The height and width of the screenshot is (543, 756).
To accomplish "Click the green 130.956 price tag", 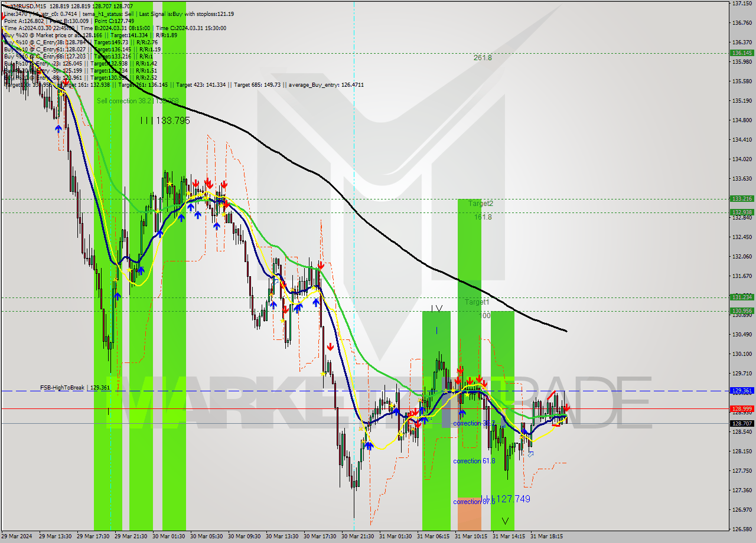I will pyautogui.click(x=742, y=310).
